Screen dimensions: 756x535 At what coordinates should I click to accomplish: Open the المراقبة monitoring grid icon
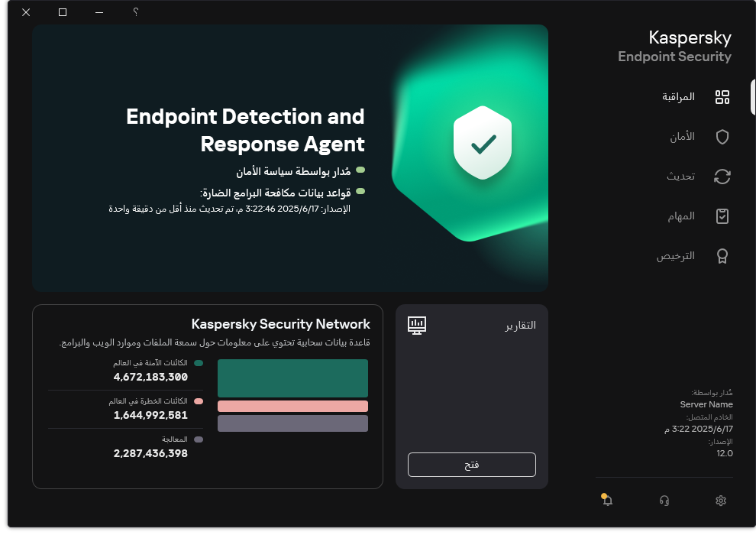[x=722, y=96]
